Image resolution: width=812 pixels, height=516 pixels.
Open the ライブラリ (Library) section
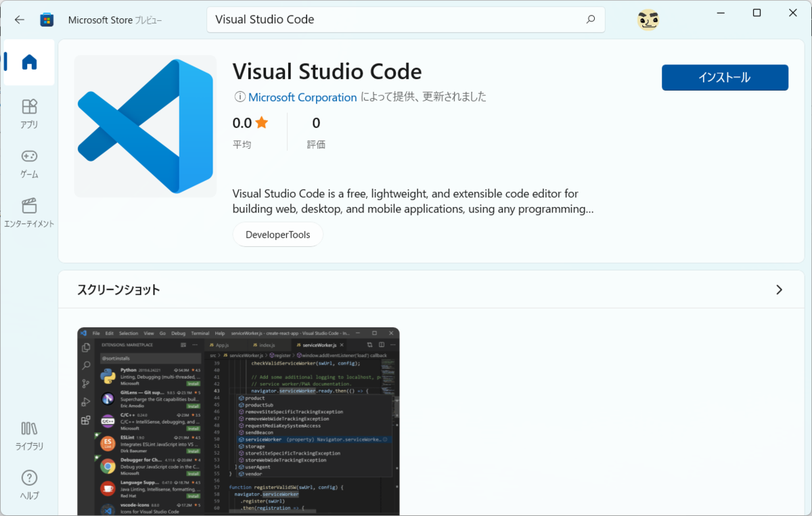(x=29, y=436)
